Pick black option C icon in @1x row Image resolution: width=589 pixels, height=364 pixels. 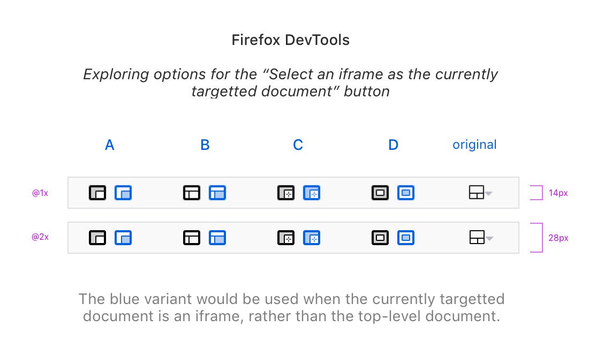tap(286, 193)
